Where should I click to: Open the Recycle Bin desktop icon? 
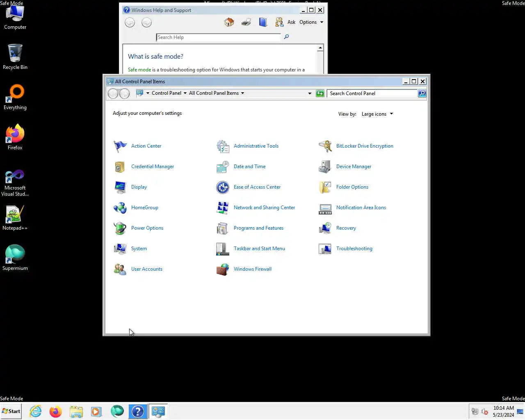(x=15, y=57)
